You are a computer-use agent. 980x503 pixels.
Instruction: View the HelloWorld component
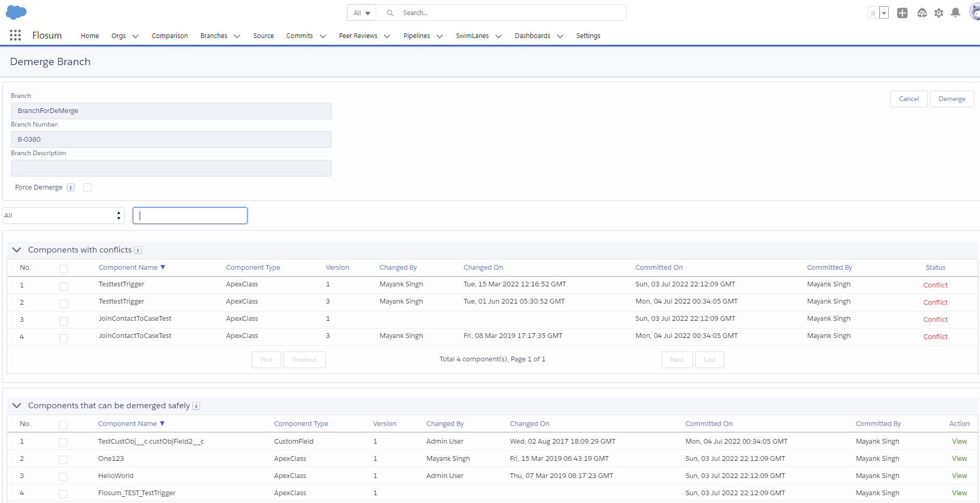click(959, 476)
